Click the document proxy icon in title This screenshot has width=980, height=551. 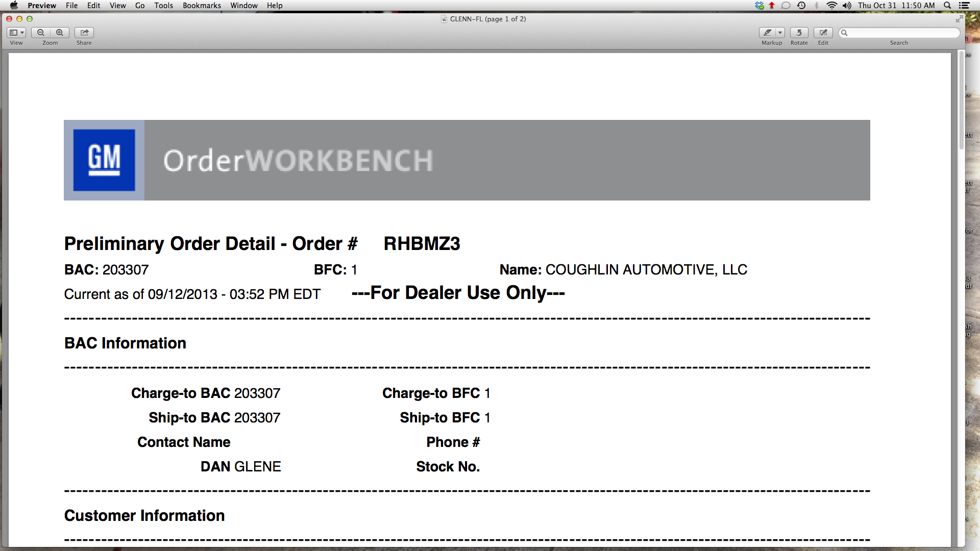[x=444, y=19]
